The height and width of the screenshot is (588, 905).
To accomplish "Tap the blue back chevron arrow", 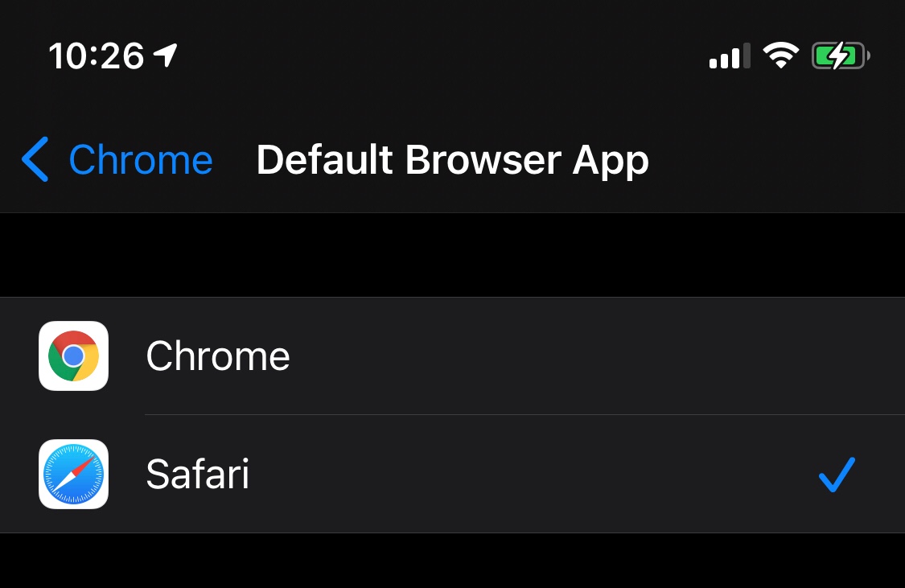I will click(x=35, y=158).
